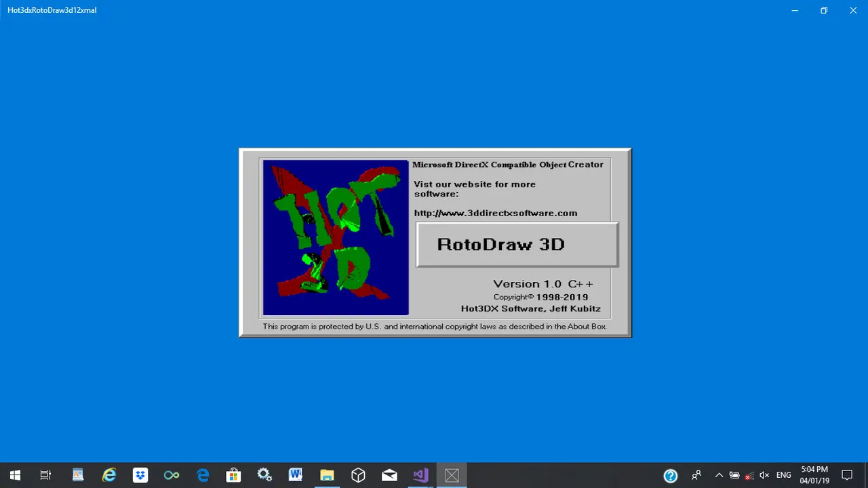Click the battery status tray icon
Screen dimensions: 868x488
734,475
